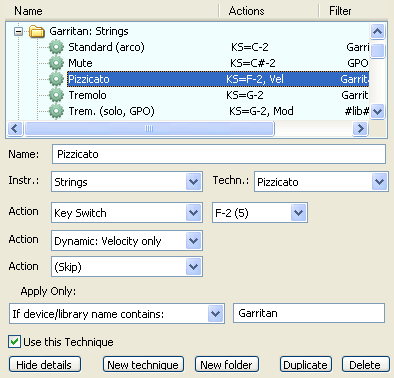394x378 pixels.
Task: Open the Instr. Strings dropdown
Action: click(x=127, y=182)
